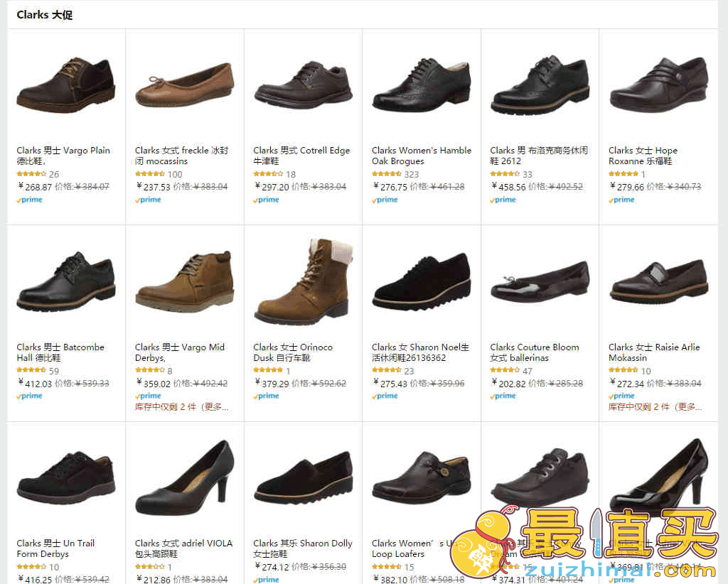
Task: Click the low-stock notice under Vargo Mid Derbys
Action: [x=181, y=407]
